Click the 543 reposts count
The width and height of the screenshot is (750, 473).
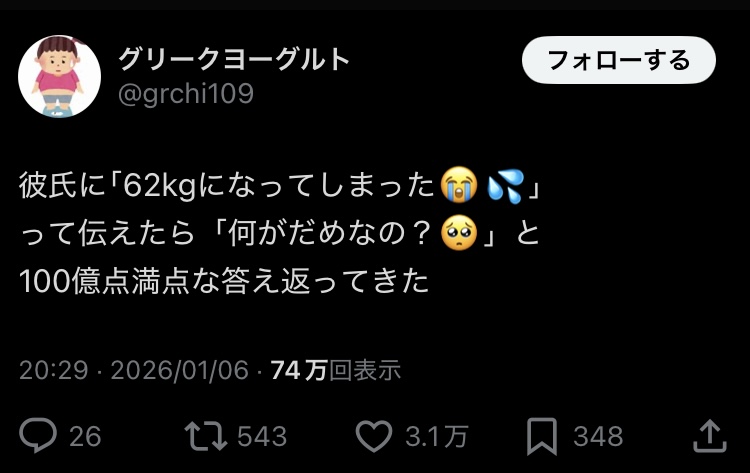coord(262,436)
